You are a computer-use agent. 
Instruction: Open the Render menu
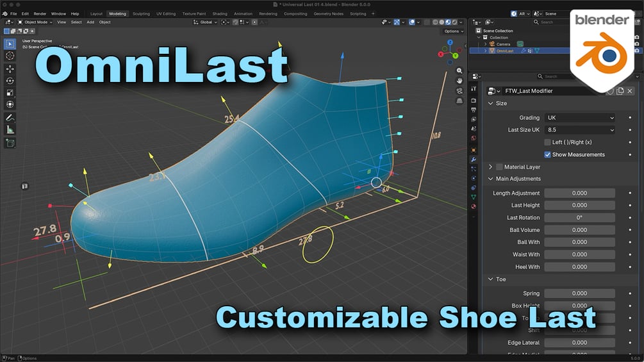pyautogui.click(x=40, y=13)
